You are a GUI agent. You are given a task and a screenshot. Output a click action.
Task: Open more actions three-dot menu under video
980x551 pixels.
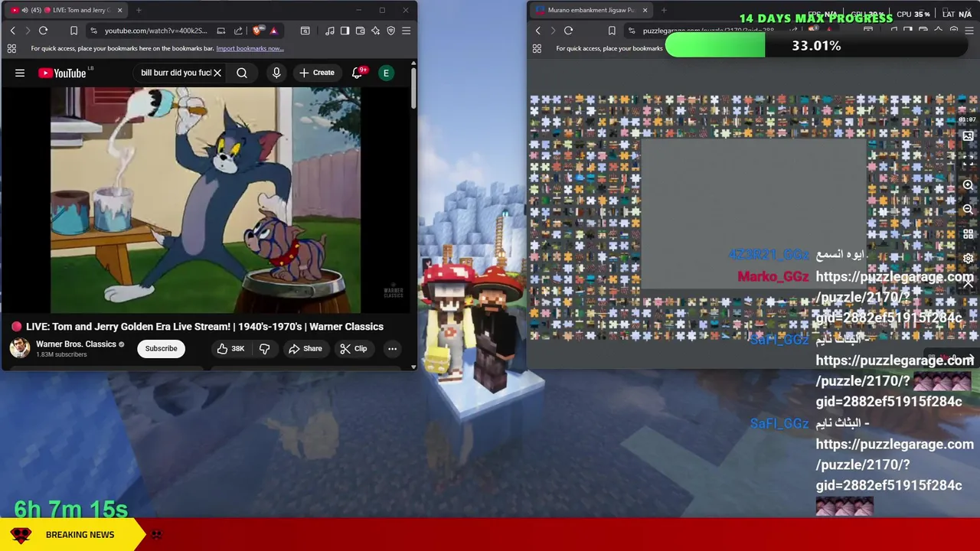point(392,348)
